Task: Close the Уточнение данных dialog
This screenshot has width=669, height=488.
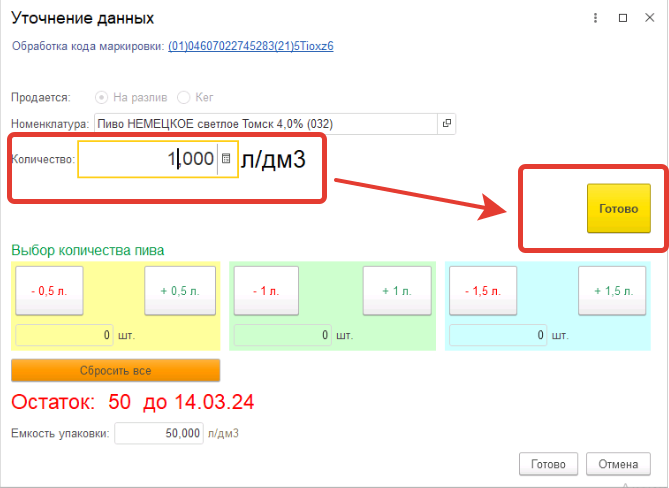Action: coord(649,17)
